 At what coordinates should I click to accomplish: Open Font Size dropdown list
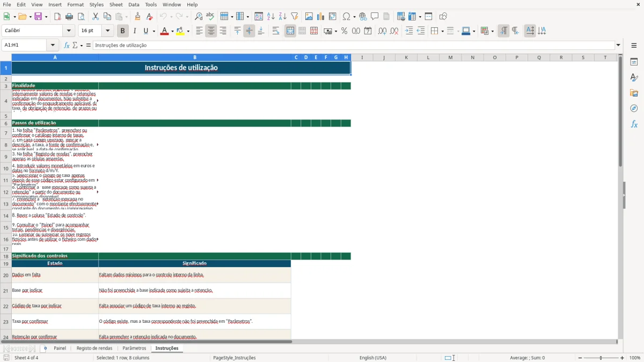click(107, 31)
